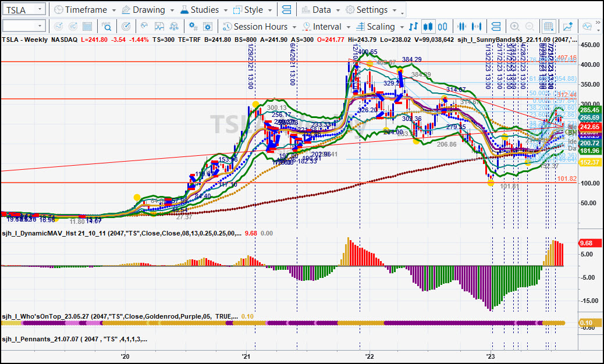This screenshot has width=604, height=364.
Task: Click the compress bar spacing icon
Action: [x=461, y=27]
